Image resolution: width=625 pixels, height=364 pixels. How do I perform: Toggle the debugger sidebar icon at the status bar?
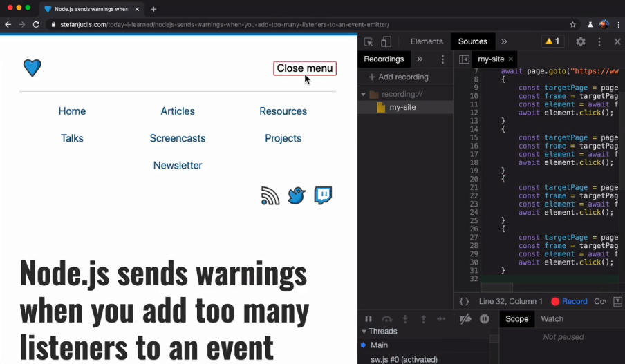[x=618, y=301]
